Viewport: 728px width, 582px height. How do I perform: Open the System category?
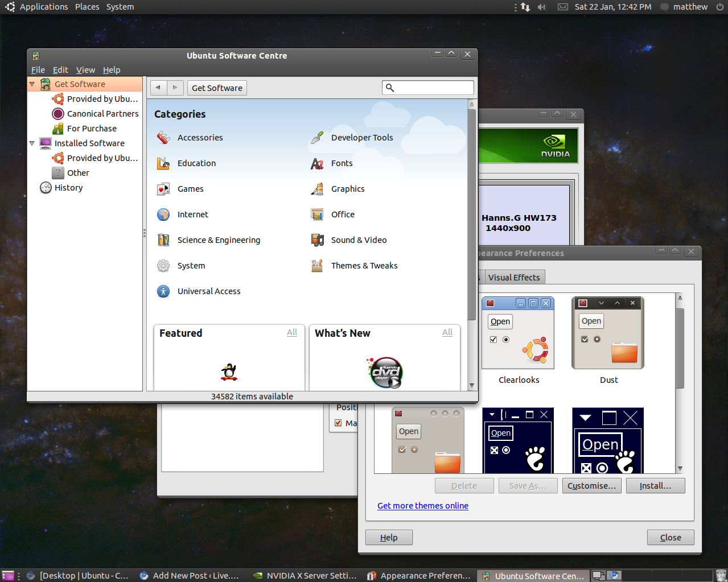pyautogui.click(x=180, y=266)
